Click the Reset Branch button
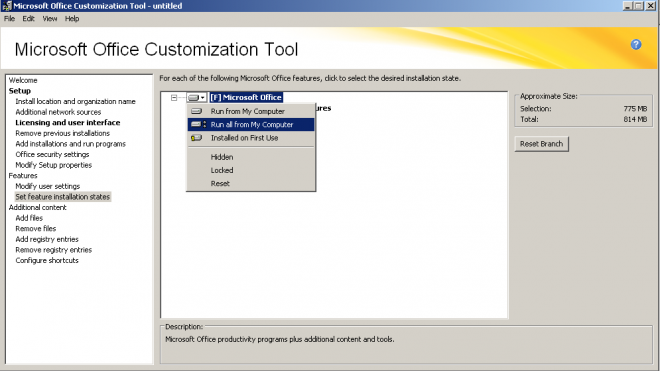 [541, 144]
